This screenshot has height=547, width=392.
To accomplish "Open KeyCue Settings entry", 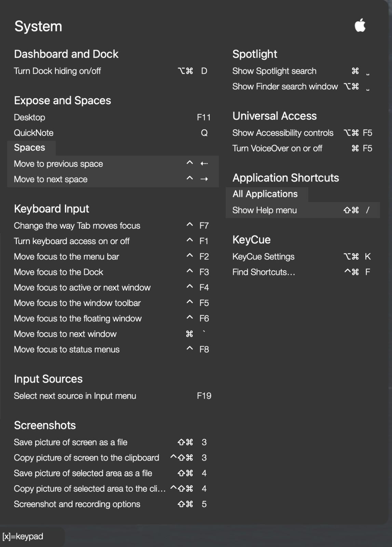I will [x=263, y=257].
